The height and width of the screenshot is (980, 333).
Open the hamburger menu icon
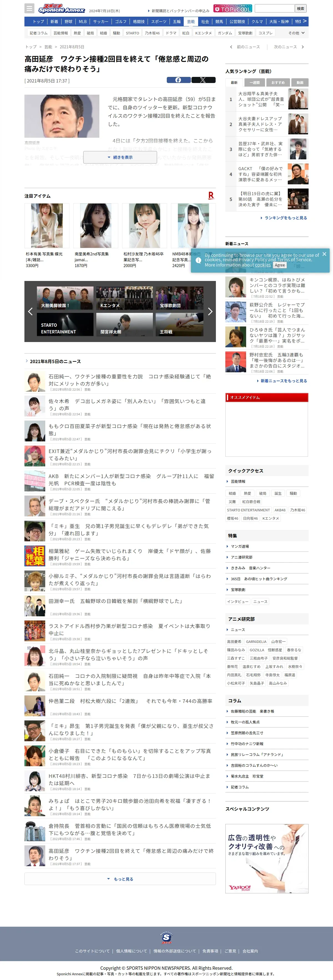[x=29, y=8]
